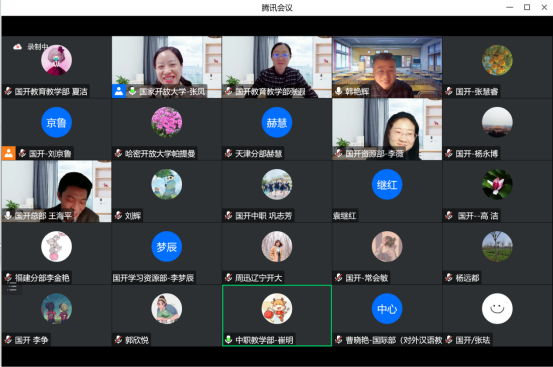
Task: Select video feed of 国家开放大学-张凤
Action: [x=166, y=67]
